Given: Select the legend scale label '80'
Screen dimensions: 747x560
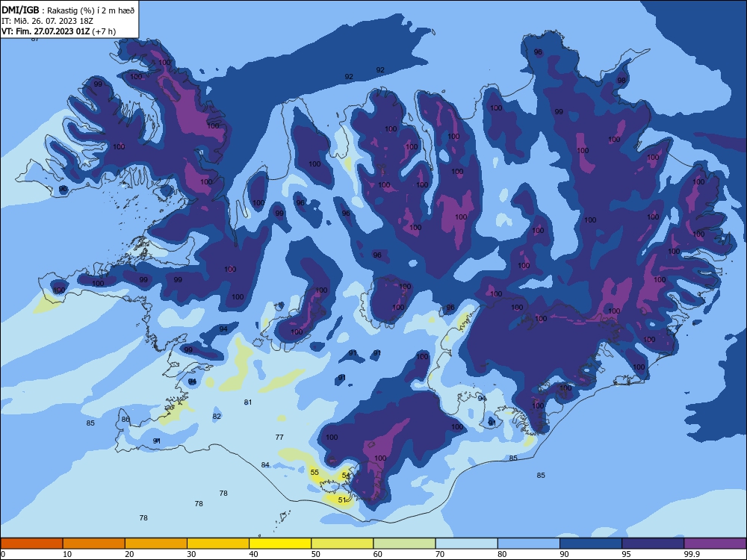Looking at the screenshot, I should (502, 554).
